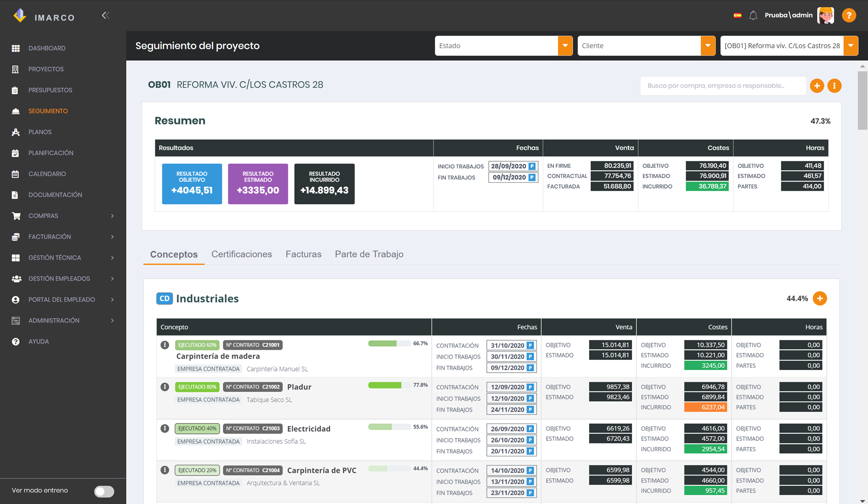Click the Facturación coins icon

15,237
